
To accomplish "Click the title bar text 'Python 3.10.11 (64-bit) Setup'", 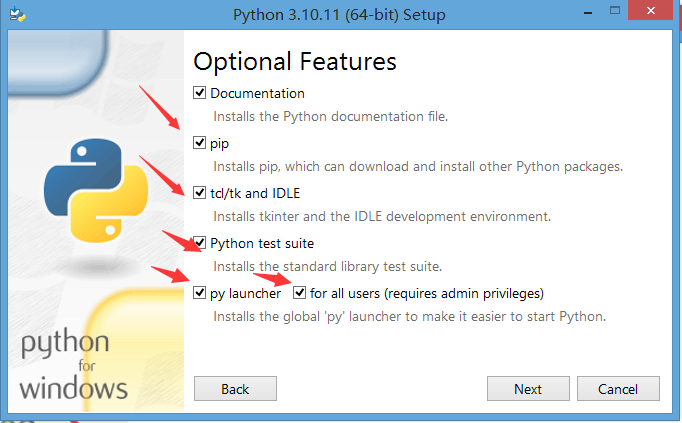I will [x=339, y=15].
